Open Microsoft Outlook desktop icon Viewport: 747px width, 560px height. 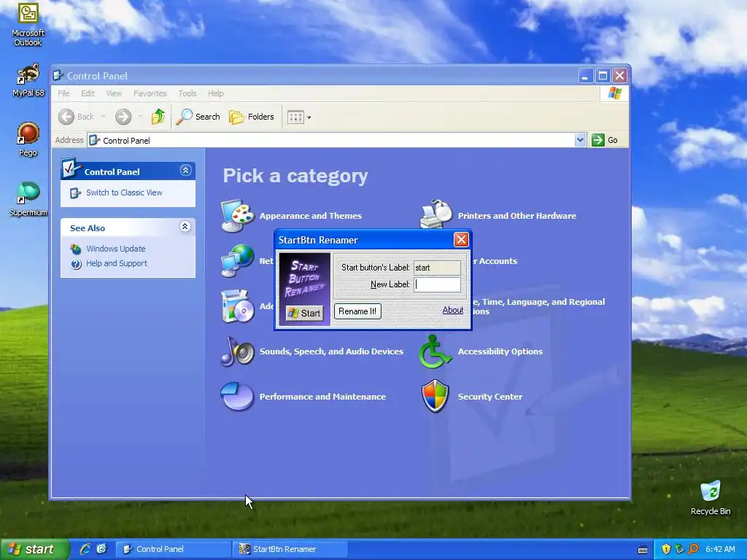(28, 24)
